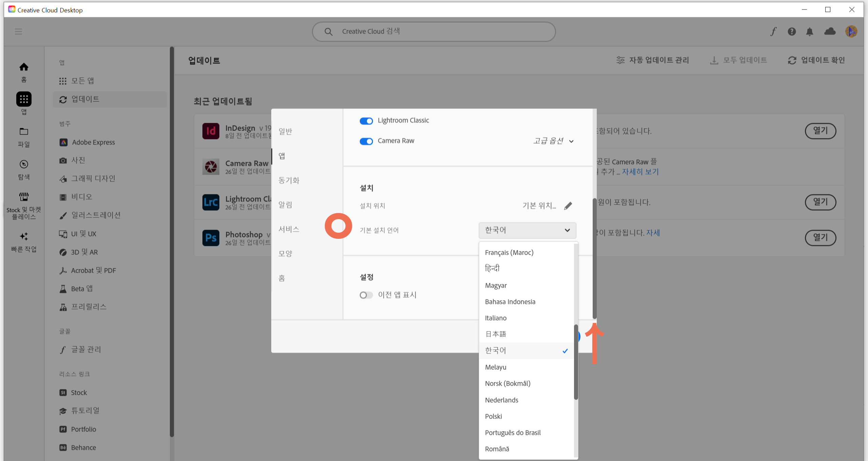Image resolution: width=868 pixels, height=461 pixels.
Task: Click 모두 업데이트 button
Action: tap(738, 60)
